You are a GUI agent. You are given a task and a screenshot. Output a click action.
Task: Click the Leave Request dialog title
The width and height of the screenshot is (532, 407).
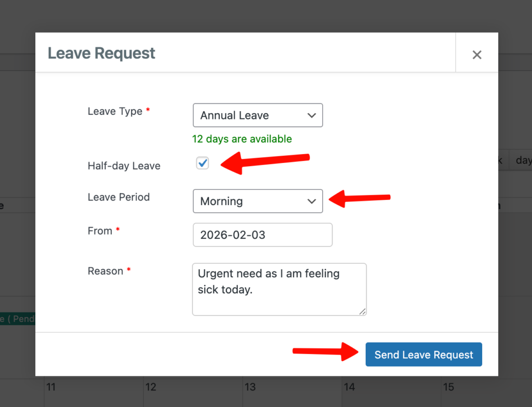click(101, 53)
